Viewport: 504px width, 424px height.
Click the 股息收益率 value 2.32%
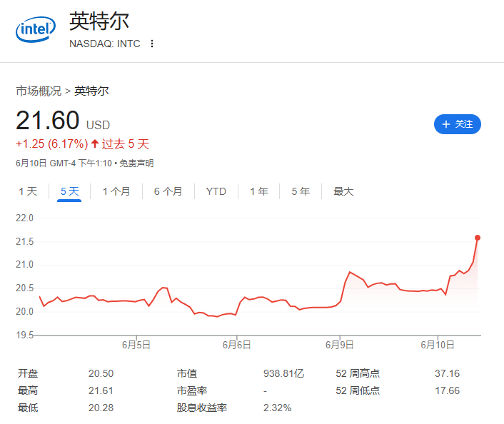click(x=278, y=408)
